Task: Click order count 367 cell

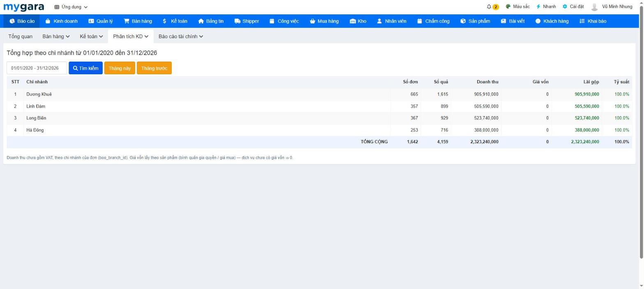Action: point(414,118)
